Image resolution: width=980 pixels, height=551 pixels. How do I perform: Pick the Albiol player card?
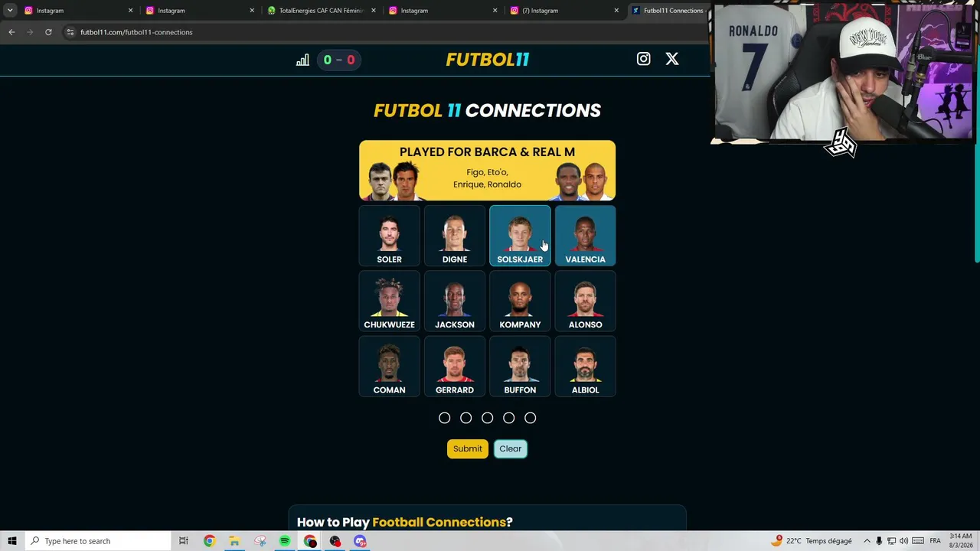point(585,367)
